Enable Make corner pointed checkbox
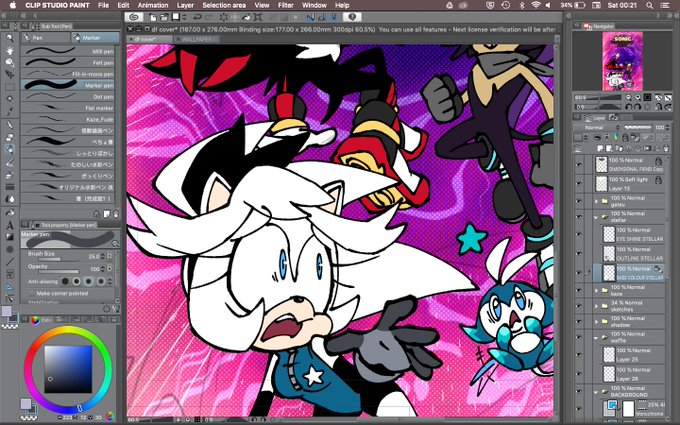The height and width of the screenshot is (425, 680). pos(30,294)
